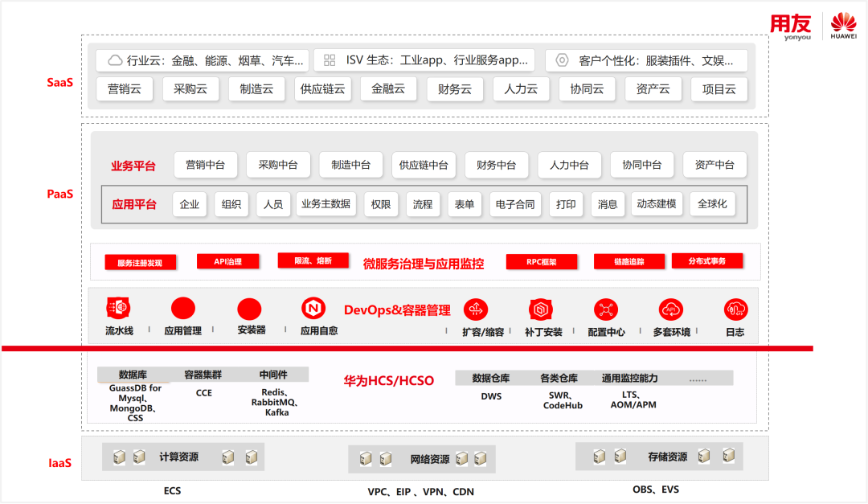Click the 通用监控能力 column header

click(x=630, y=379)
